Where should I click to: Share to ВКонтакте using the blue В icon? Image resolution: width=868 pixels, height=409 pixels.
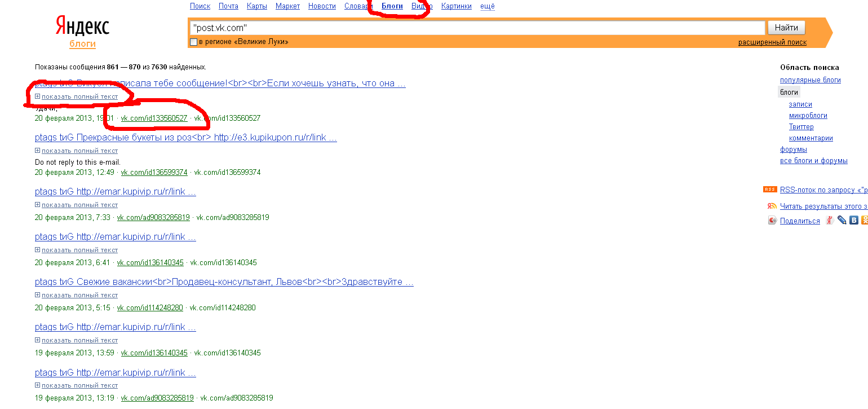pos(854,221)
